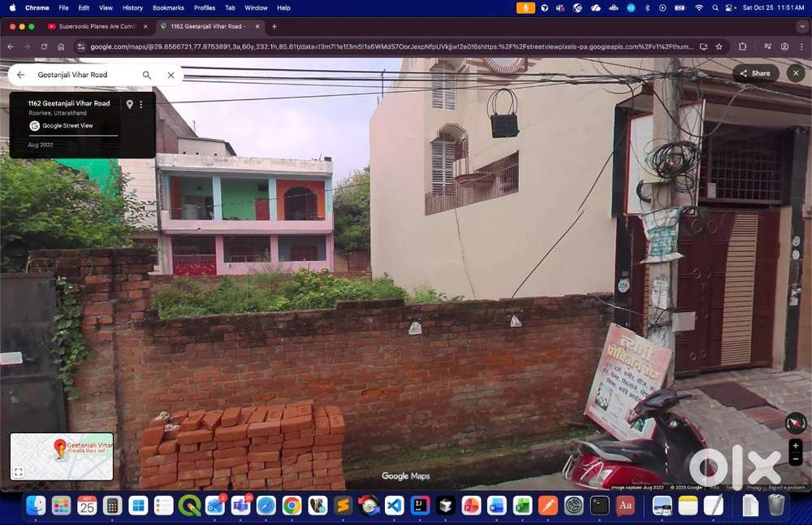Click the Share button in Street View
Image resolution: width=812 pixels, height=525 pixels.
click(x=755, y=73)
